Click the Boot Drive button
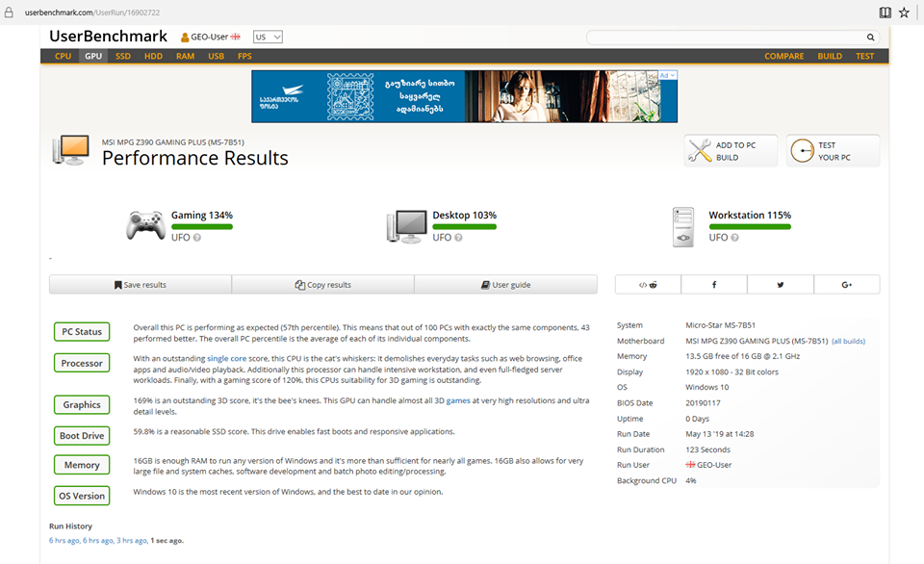Viewport: 924px width, 564px height. 82,436
